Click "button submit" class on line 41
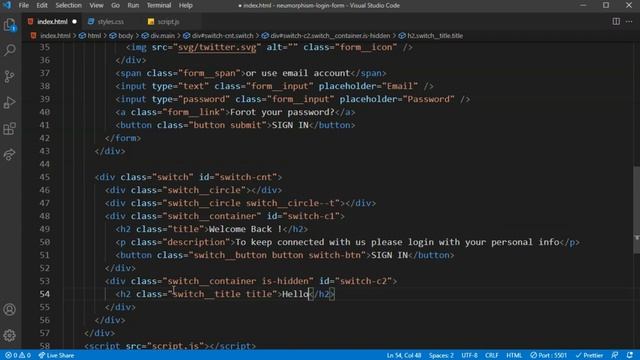The height and width of the screenshot is (360, 640). click(x=227, y=125)
